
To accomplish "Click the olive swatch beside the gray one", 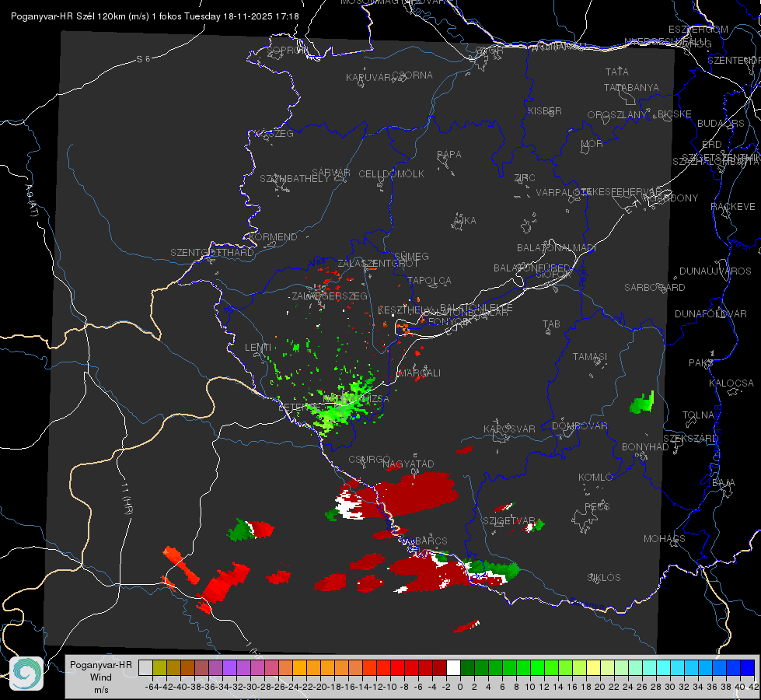I will point(159,668).
